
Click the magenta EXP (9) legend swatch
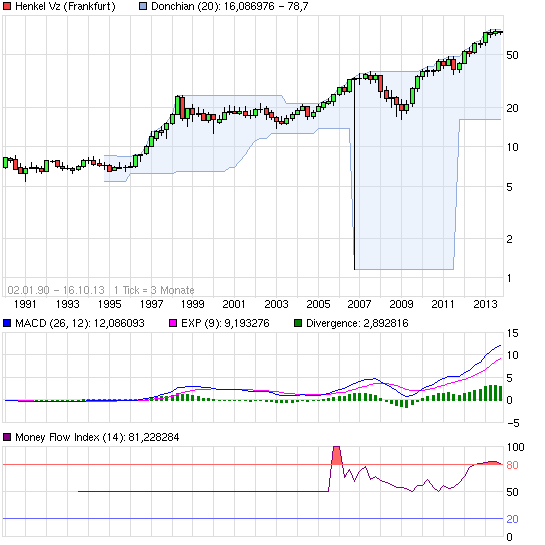(173, 323)
